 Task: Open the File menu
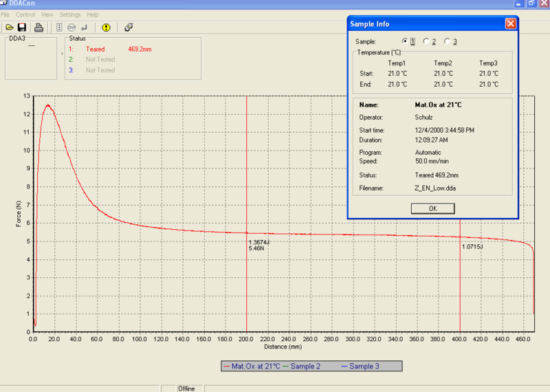[5, 14]
